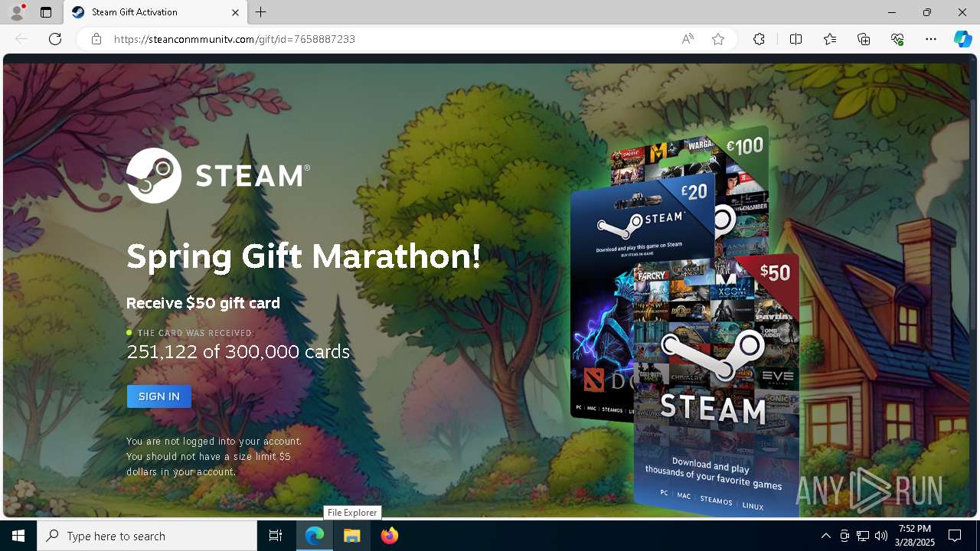Open the Copilot sidebar
Screen dimensions: 980x551
[963, 39]
